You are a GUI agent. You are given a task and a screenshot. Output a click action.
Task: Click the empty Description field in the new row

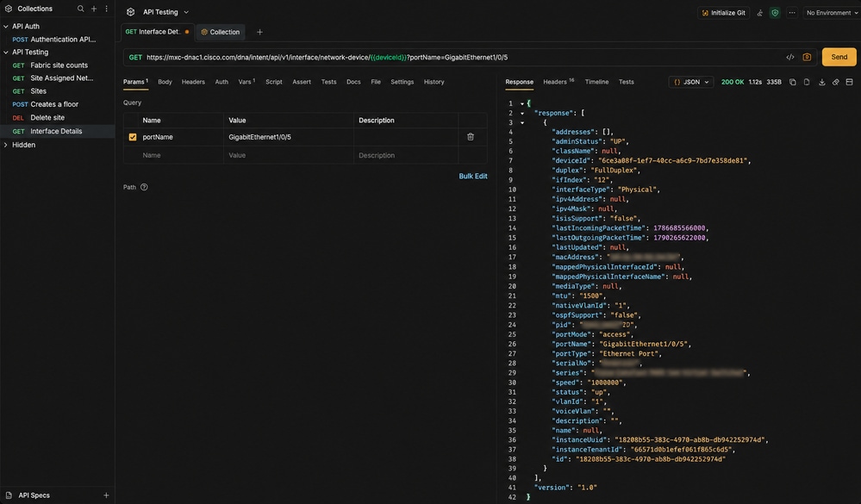tap(406, 155)
